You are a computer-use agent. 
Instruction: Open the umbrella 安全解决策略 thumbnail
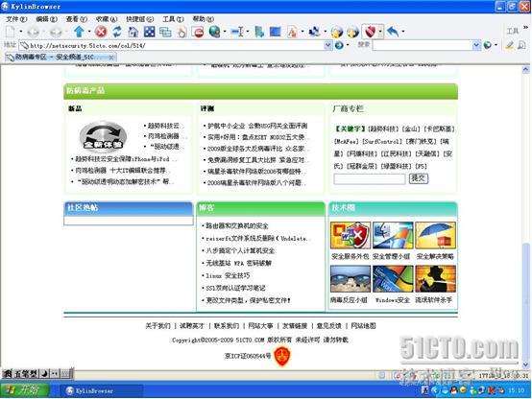click(435, 236)
